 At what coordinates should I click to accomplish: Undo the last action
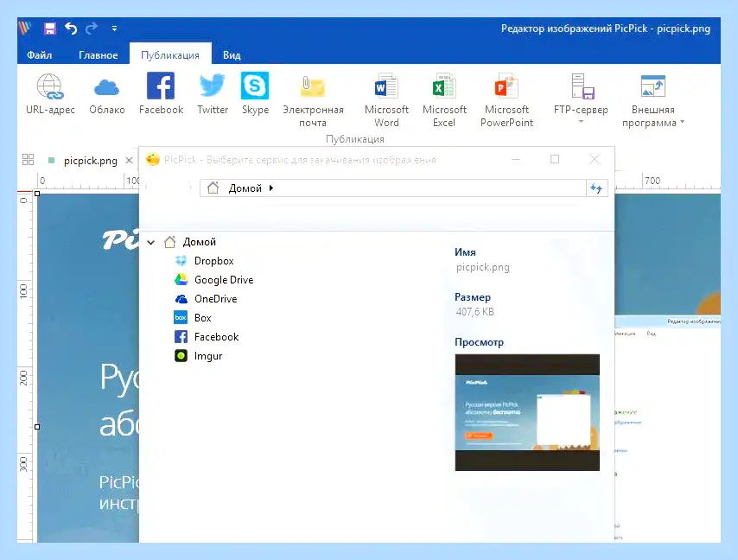pyautogui.click(x=71, y=29)
